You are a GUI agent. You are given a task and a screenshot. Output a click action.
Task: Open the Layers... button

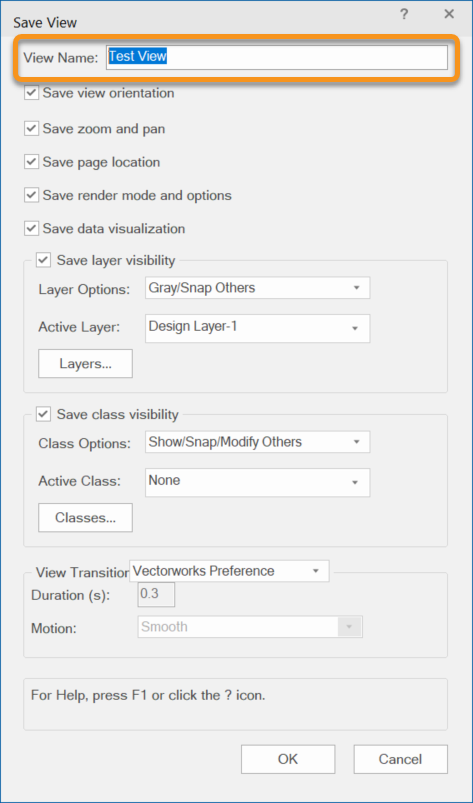[85, 364]
